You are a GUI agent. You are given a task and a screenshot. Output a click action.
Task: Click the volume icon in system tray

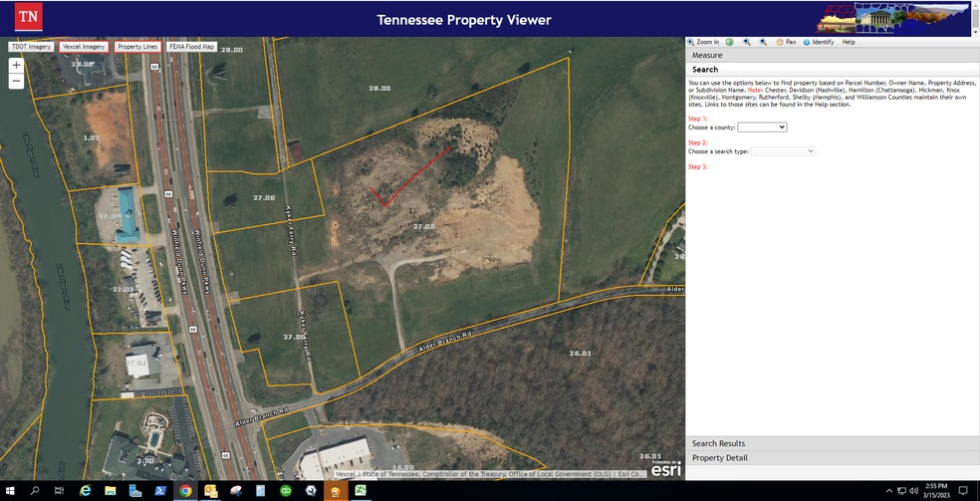pyautogui.click(x=913, y=490)
